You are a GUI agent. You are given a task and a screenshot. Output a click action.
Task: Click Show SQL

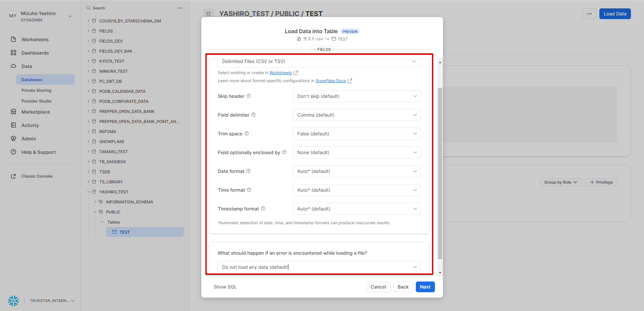click(225, 287)
